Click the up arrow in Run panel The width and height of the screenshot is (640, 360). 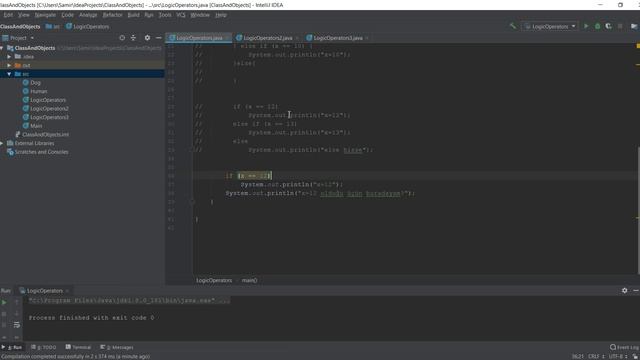(x=17, y=302)
